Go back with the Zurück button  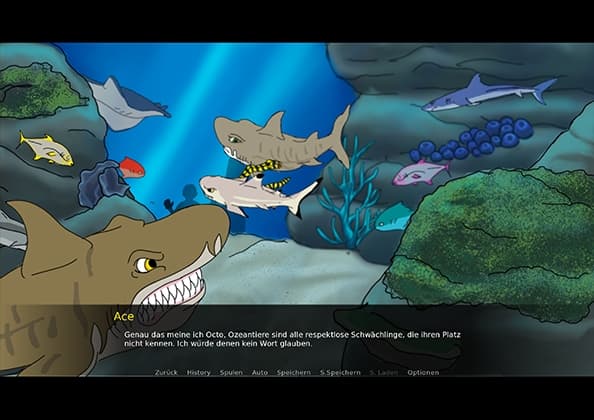[166, 372]
